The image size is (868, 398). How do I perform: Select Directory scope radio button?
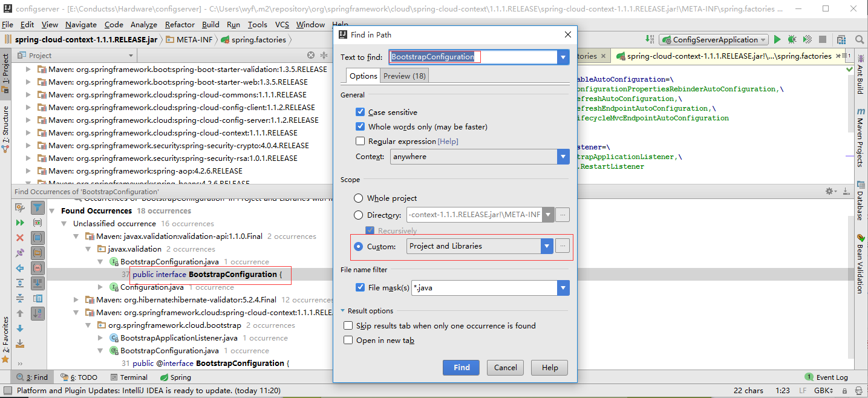click(359, 215)
